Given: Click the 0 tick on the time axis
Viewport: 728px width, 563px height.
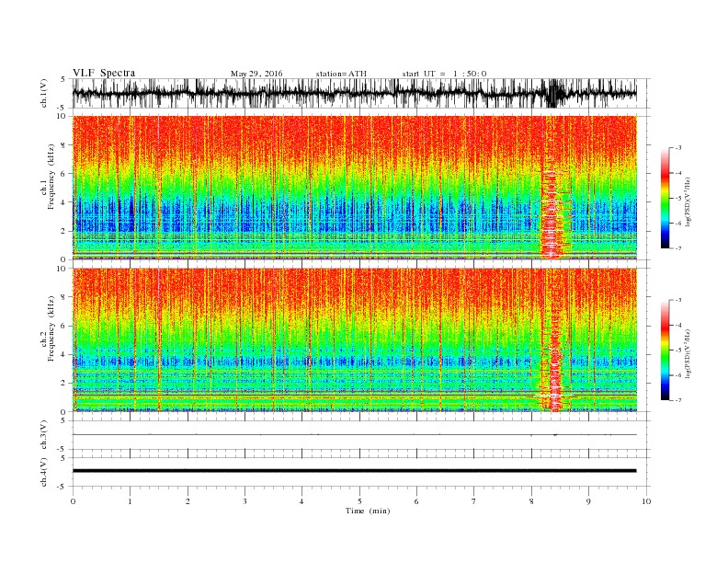Looking at the screenshot, I should pyautogui.click(x=73, y=501).
